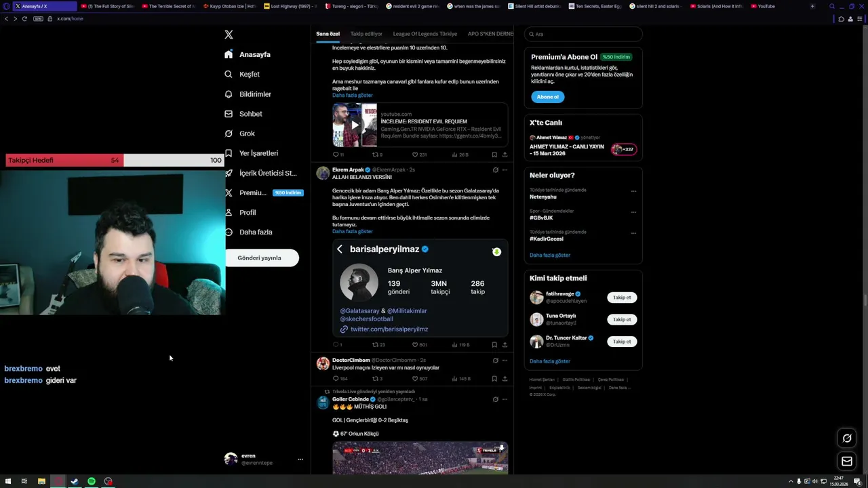The width and height of the screenshot is (868, 488).
Task: Open more options for Netenyahu trend
Action: (x=633, y=191)
